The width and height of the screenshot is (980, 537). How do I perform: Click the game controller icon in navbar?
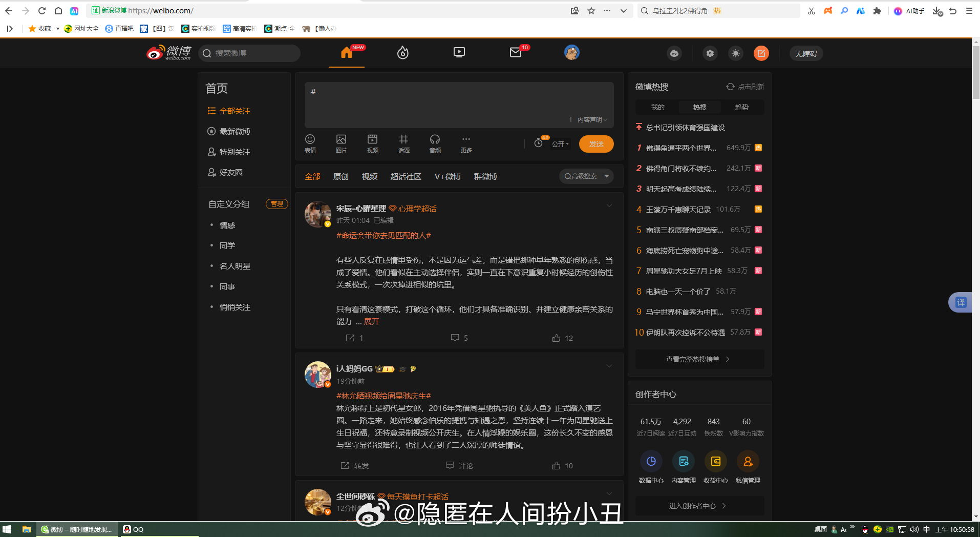(x=674, y=53)
